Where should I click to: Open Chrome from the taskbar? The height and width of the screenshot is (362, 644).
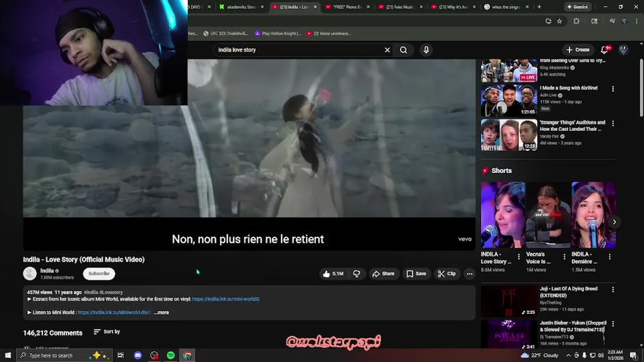188,355
